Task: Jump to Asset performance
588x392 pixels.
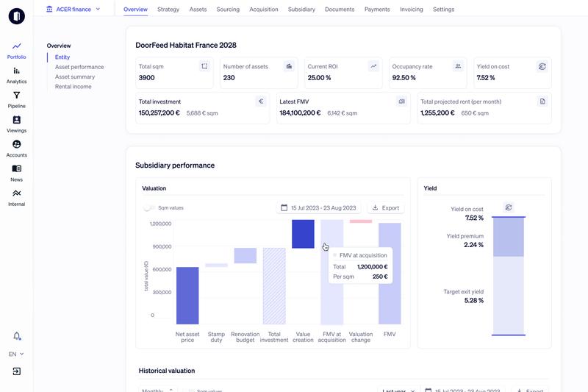Action: click(79, 67)
